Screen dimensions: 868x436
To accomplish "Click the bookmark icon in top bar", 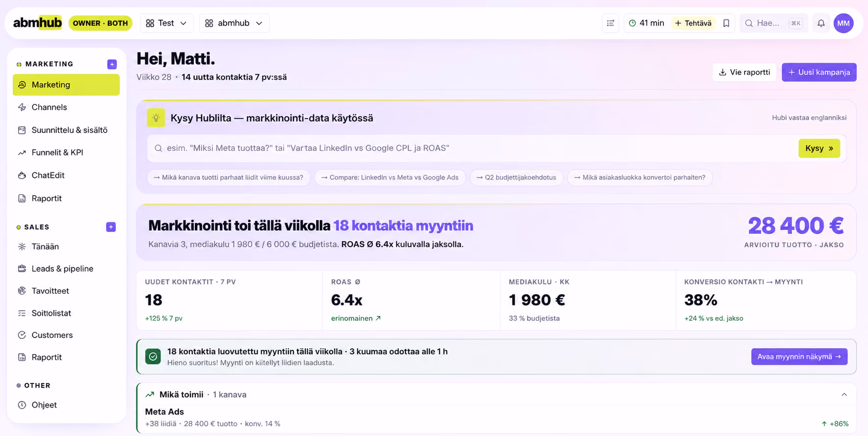I will coord(726,23).
